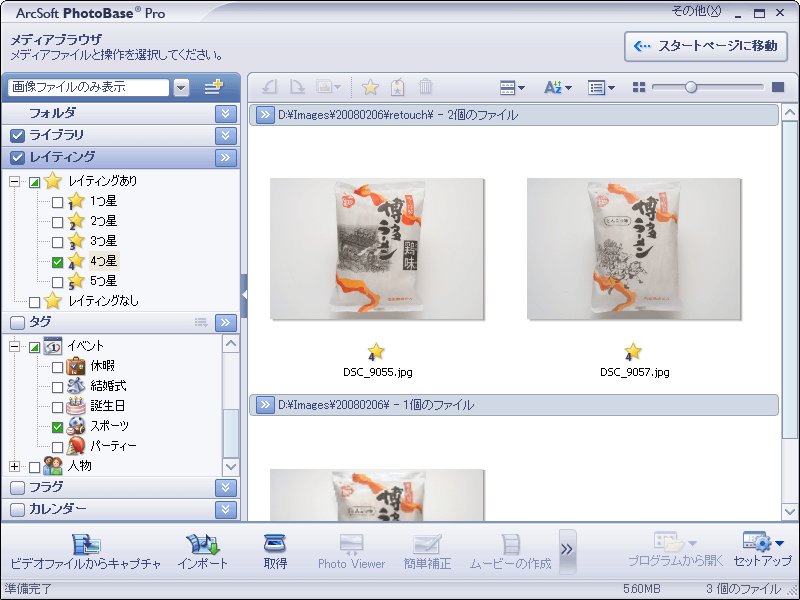Toggle the ライブラリ checkbox

tap(17, 136)
